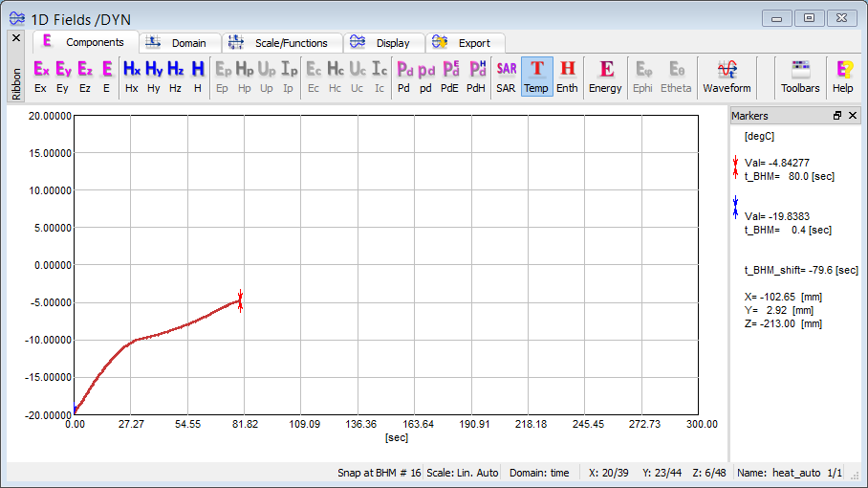868x488 pixels.
Task: Click the Enth enthalpy icon
Action: point(567,76)
